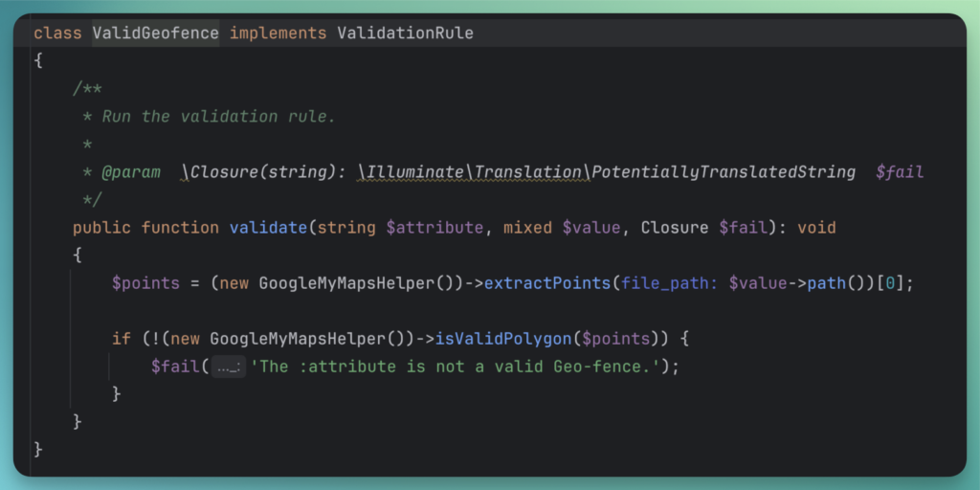Click the extractPoints method call
The image size is (980, 490).
tap(548, 283)
